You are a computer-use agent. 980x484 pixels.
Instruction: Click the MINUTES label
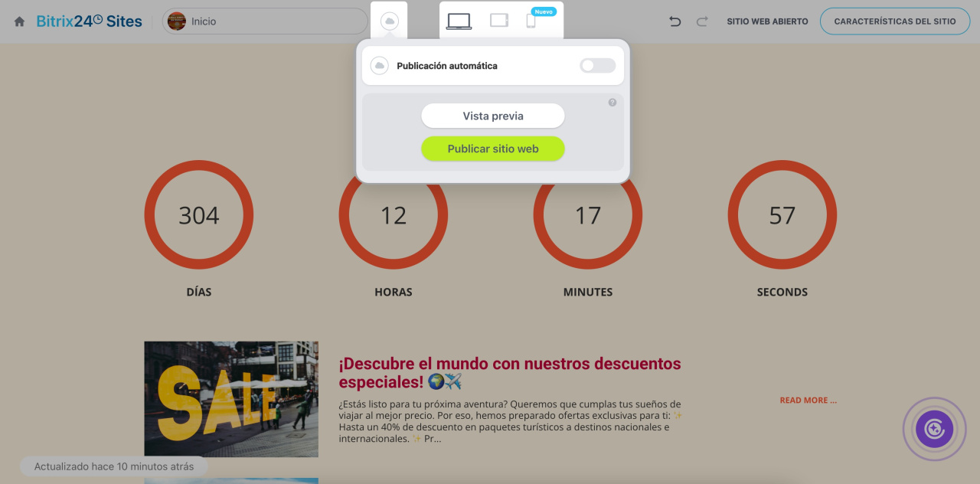tap(588, 292)
